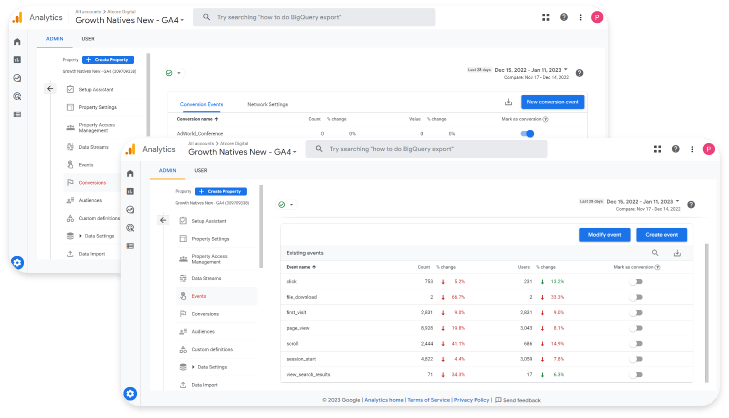Click events table vertical scrollbar

707,312
